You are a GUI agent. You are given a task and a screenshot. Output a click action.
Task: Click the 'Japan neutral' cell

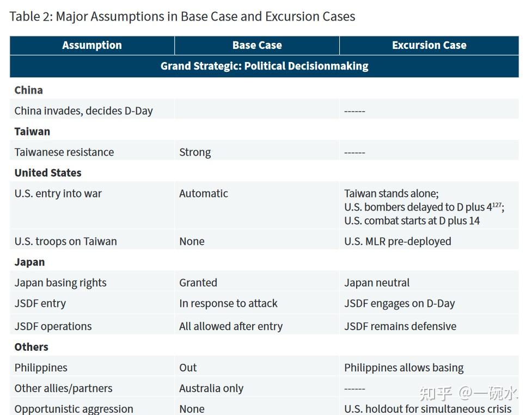[x=377, y=283]
